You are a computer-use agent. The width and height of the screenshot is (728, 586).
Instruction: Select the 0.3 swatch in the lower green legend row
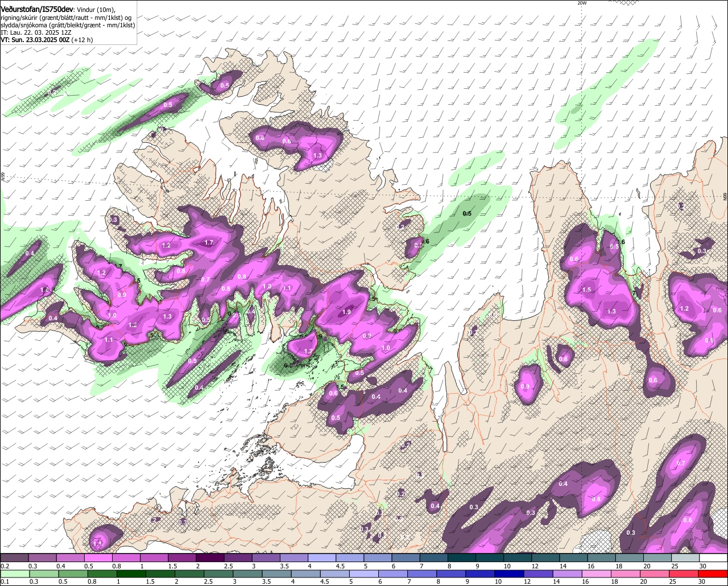pyautogui.click(x=43, y=573)
